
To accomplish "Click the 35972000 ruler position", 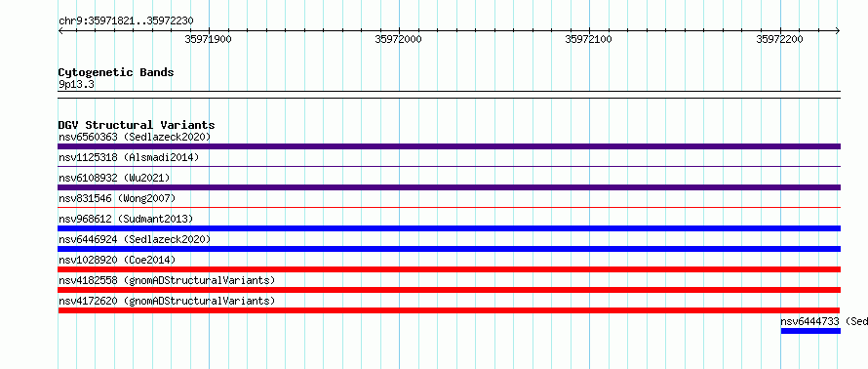I will coord(399,39).
